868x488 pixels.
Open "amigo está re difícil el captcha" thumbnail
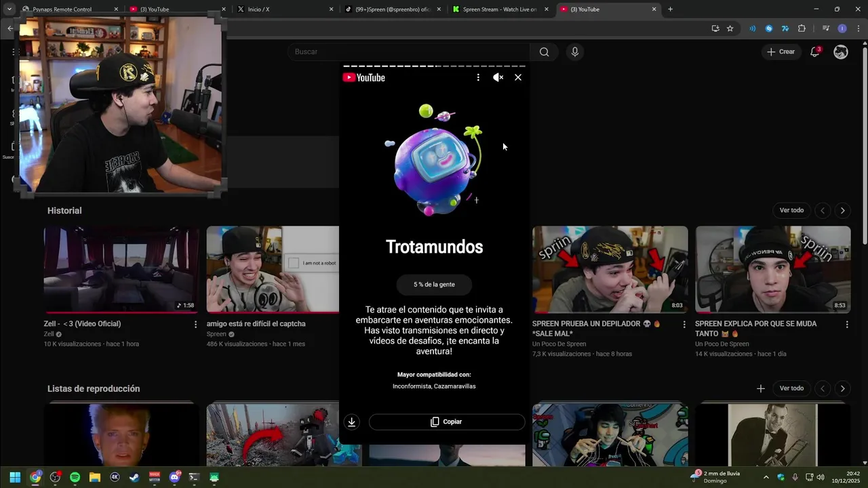(273, 269)
